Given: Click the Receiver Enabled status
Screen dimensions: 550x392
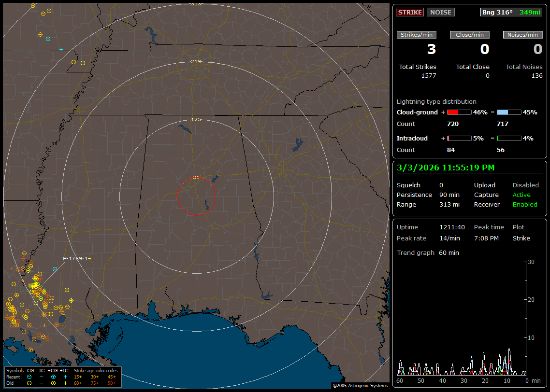Looking at the screenshot, I should [525, 205].
